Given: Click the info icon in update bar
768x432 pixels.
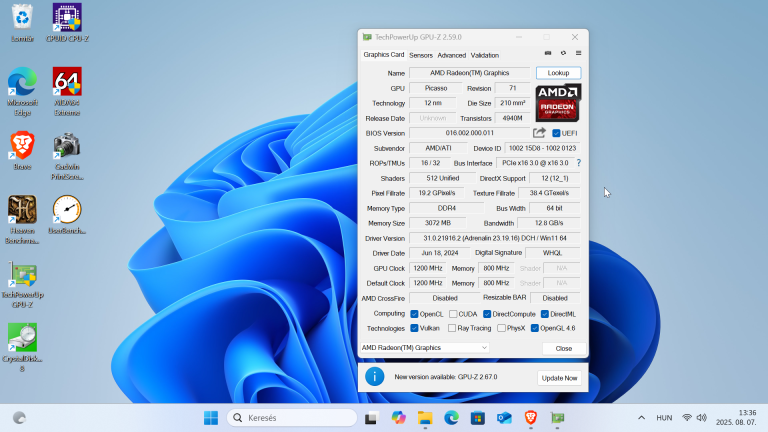Looking at the screenshot, I should pos(375,377).
